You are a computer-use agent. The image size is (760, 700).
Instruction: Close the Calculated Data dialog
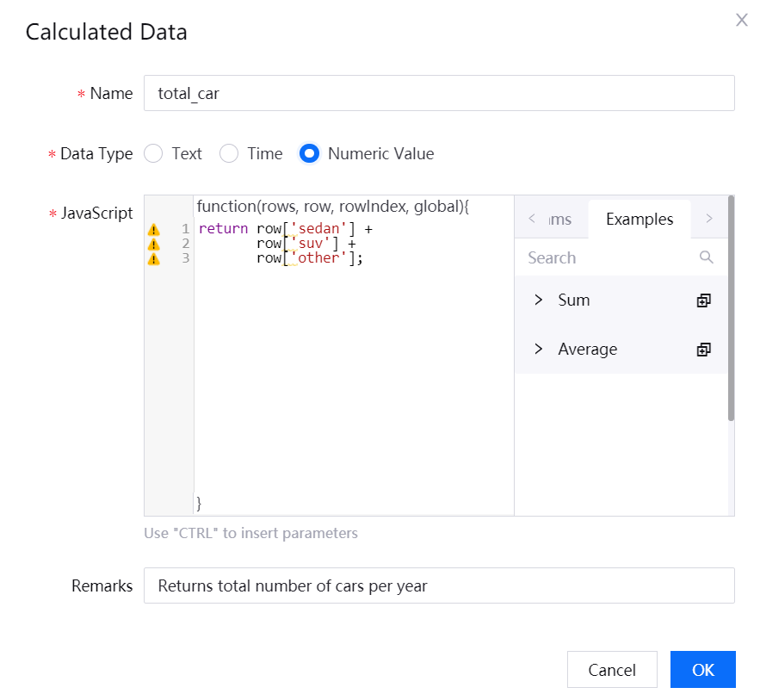click(x=741, y=21)
